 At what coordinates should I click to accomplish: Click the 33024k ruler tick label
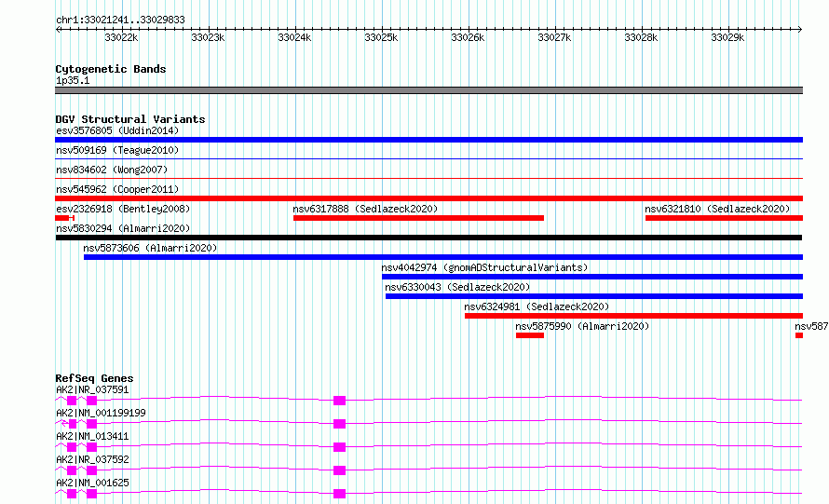coord(294,37)
